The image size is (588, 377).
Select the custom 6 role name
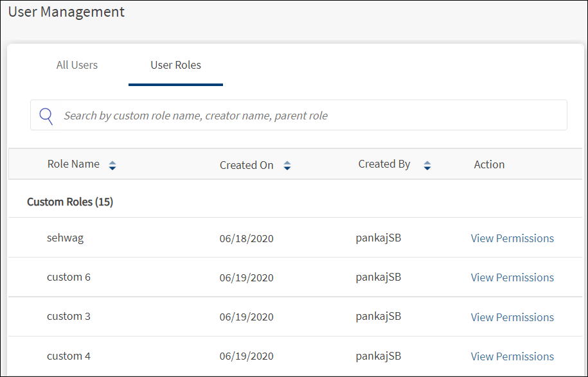click(x=69, y=277)
